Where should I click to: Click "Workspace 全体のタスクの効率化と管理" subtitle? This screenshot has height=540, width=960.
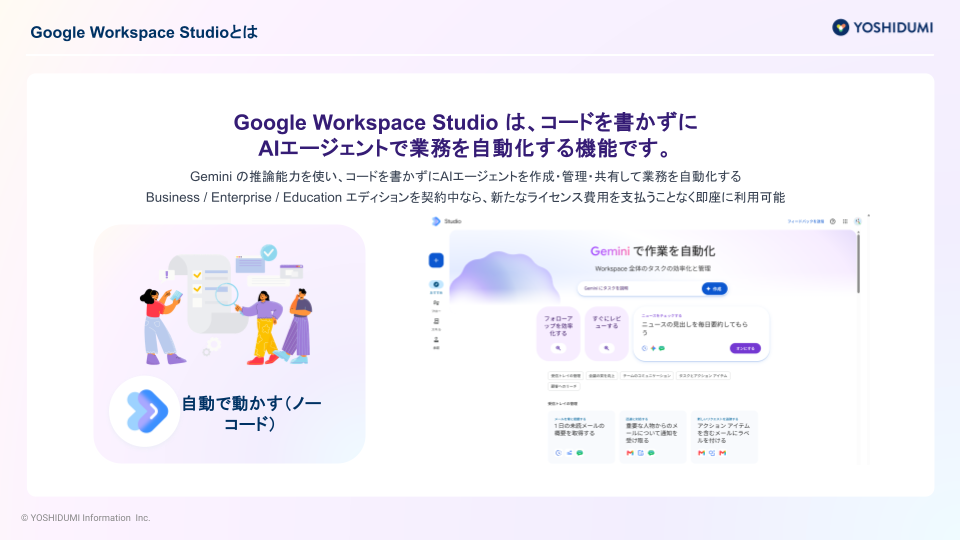tap(653, 269)
